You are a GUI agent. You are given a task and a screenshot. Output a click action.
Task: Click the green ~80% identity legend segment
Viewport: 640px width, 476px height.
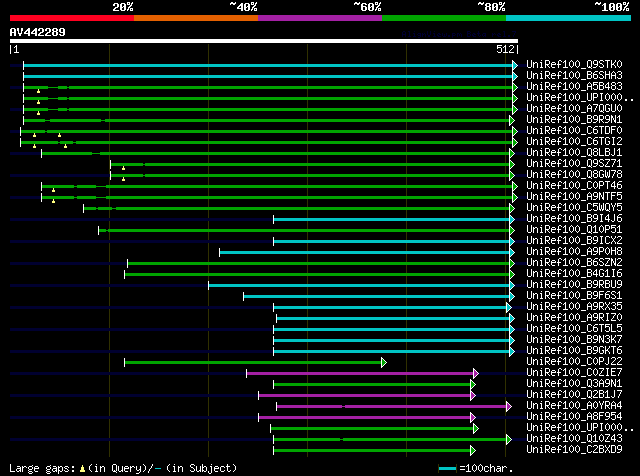[x=444, y=18]
